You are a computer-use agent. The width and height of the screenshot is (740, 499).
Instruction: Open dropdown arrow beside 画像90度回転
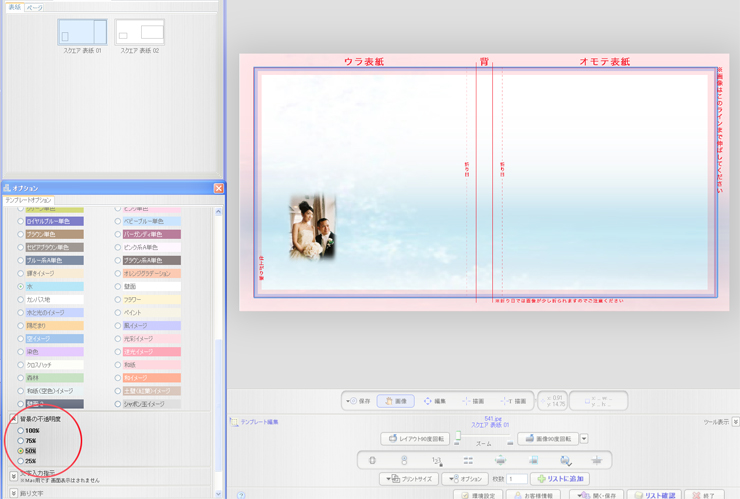tap(584, 439)
